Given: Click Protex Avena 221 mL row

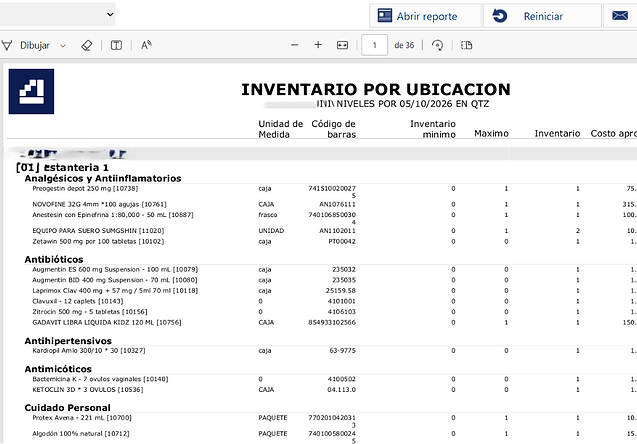Looking at the screenshot, I should coord(82,418).
